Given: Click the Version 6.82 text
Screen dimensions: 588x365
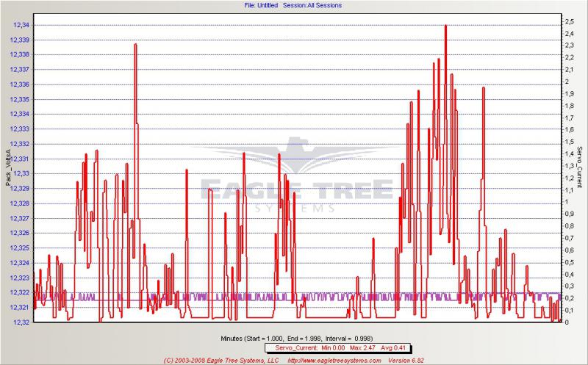Looking at the screenshot, I should 408,361.
